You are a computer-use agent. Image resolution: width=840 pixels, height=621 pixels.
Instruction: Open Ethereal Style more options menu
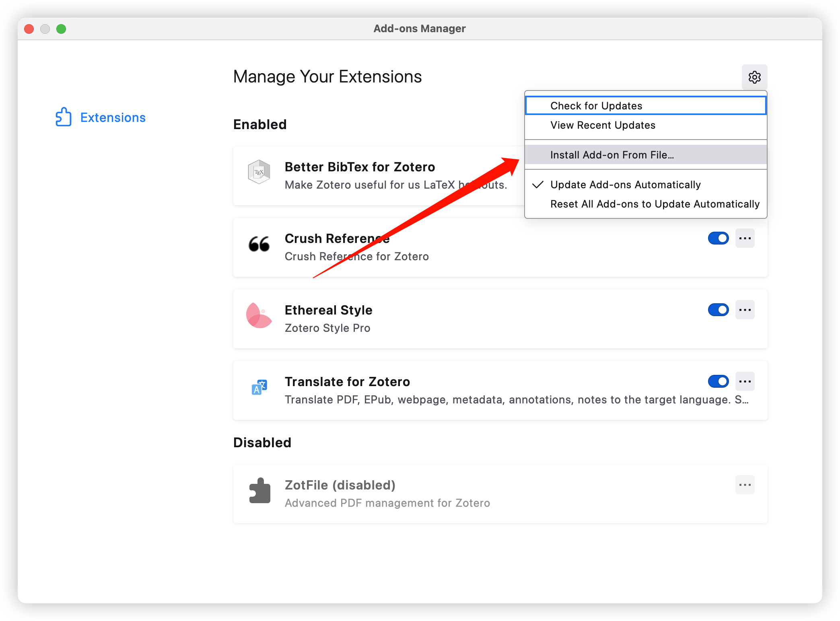pyautogui.click(x=745, y=310)
